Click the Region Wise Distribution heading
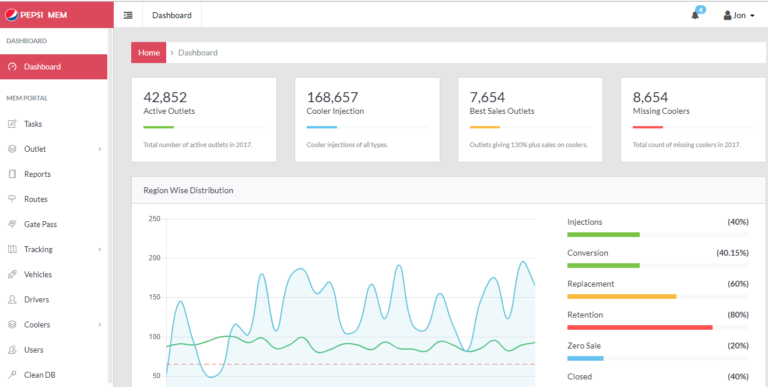Viewport: 768px width, 387px height. tap(188, 190)
